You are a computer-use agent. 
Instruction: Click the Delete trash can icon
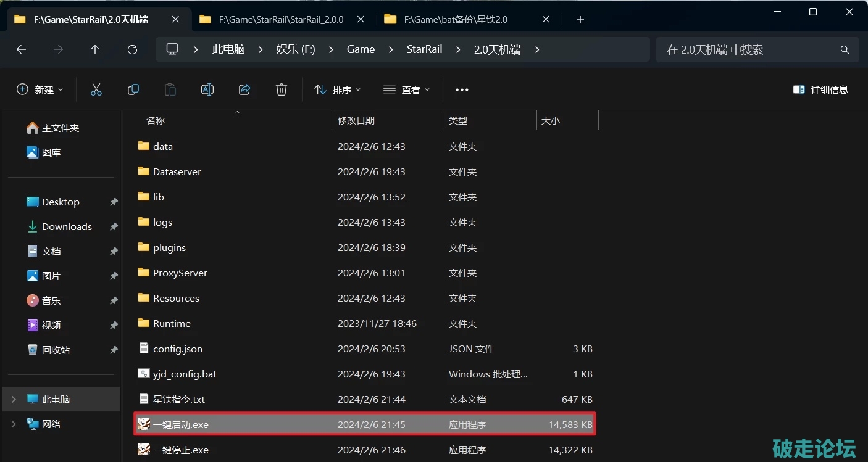click(282, 89)
